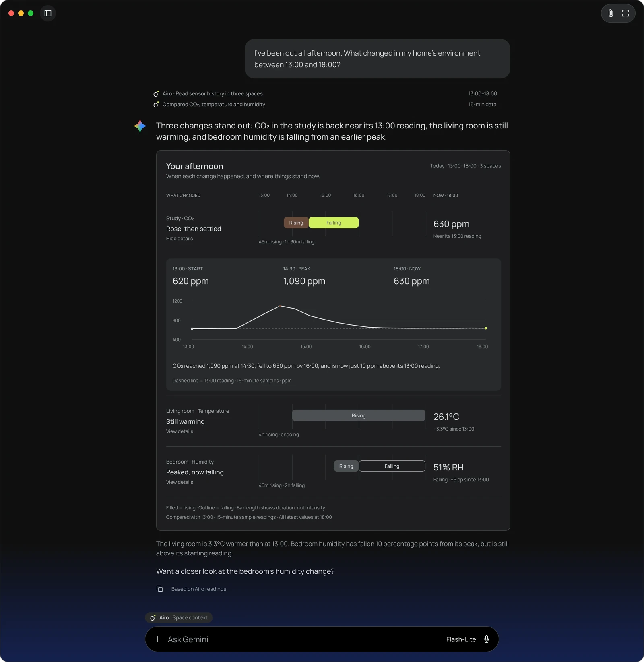Toggle the sidebar panel icon
This screenshot has width=644, height=662.
[x=48, y=13]
